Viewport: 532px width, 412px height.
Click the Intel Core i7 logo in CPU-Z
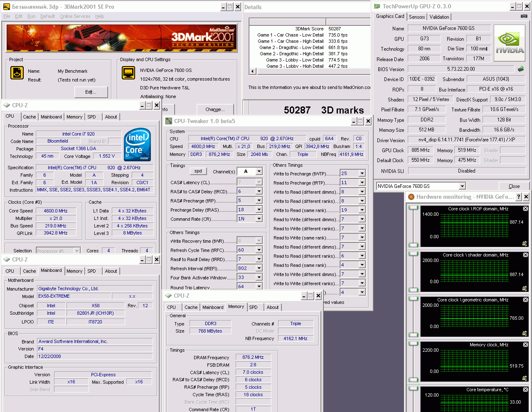point(138,145)
